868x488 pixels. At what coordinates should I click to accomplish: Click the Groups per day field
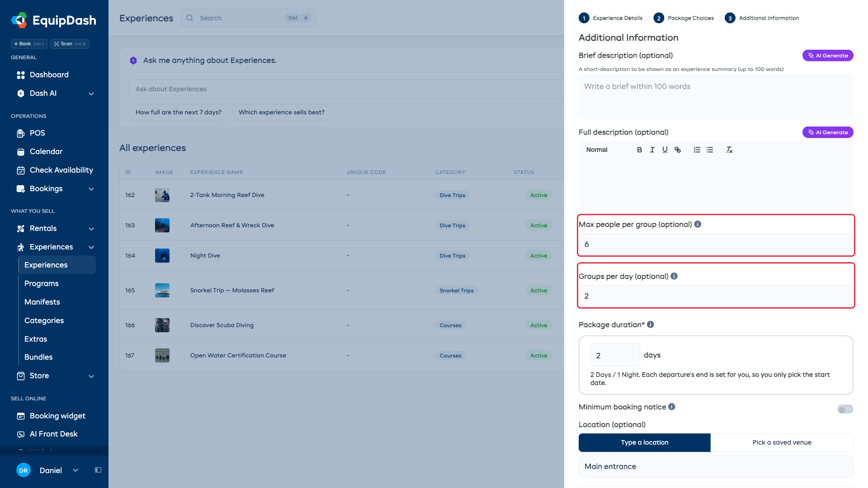coord(716,296)
